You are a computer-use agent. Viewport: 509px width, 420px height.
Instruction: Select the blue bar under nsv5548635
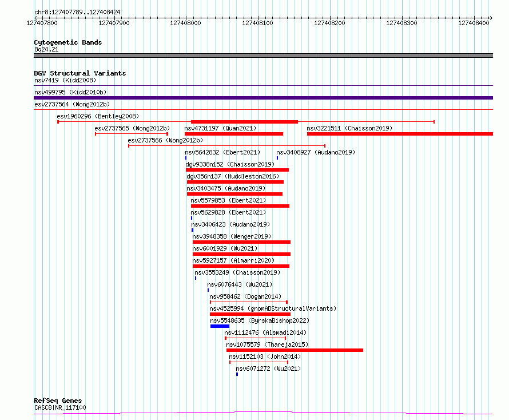click(220, 326)
